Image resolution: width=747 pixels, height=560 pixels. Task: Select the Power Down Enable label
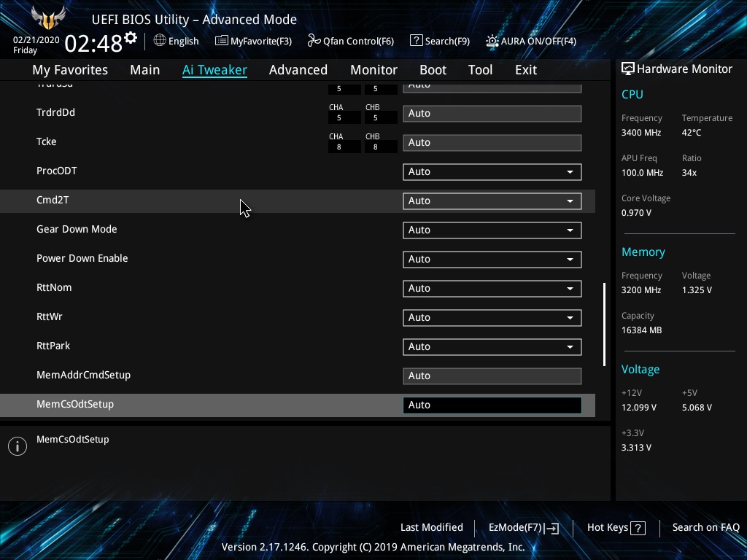pos(82,258)
